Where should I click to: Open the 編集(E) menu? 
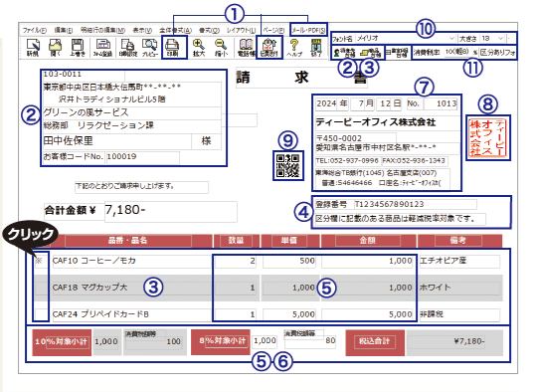(64, 30)
